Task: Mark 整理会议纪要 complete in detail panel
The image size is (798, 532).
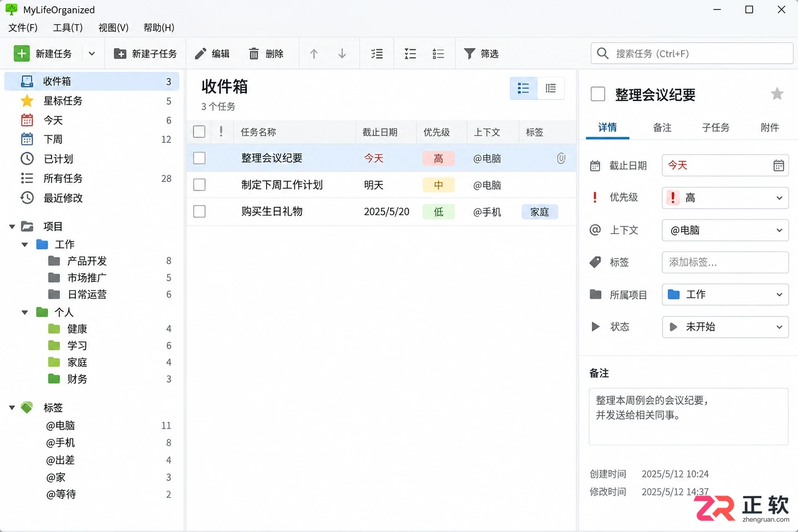Action: tap(598, 94)
